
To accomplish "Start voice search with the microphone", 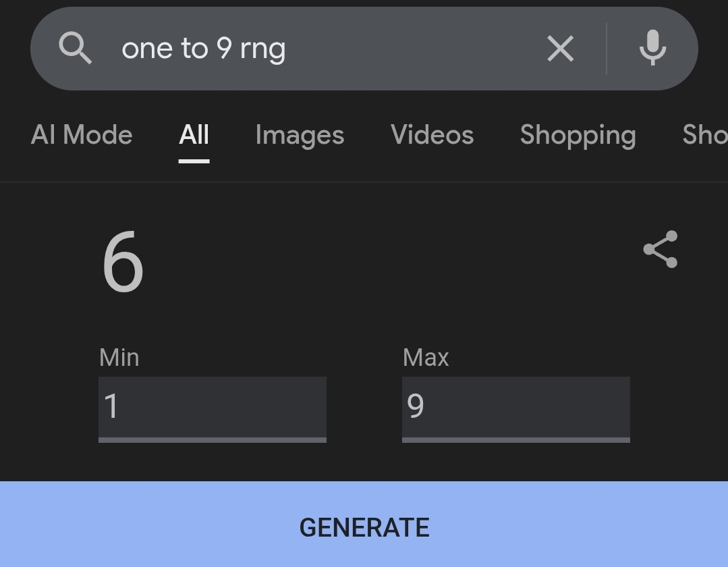I will click(x=652, y=49).
